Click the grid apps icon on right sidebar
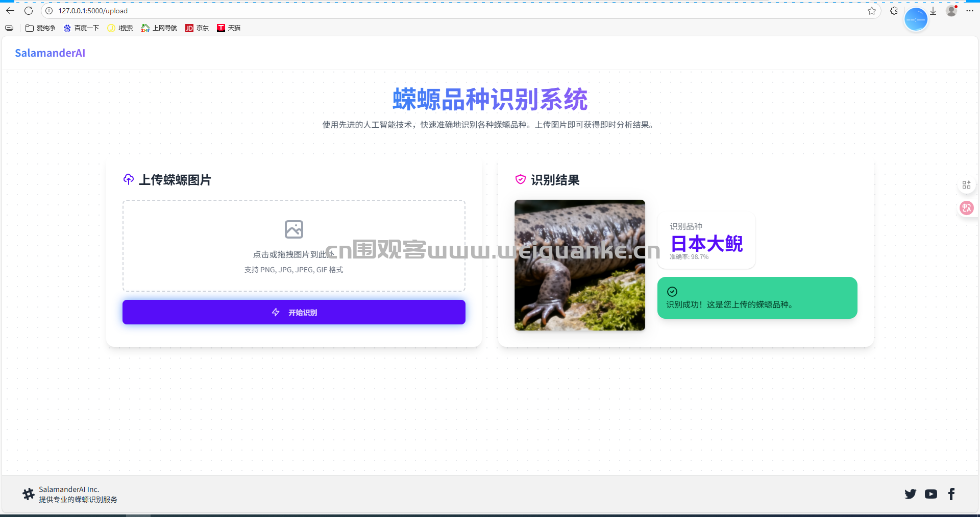 (966, 185)
